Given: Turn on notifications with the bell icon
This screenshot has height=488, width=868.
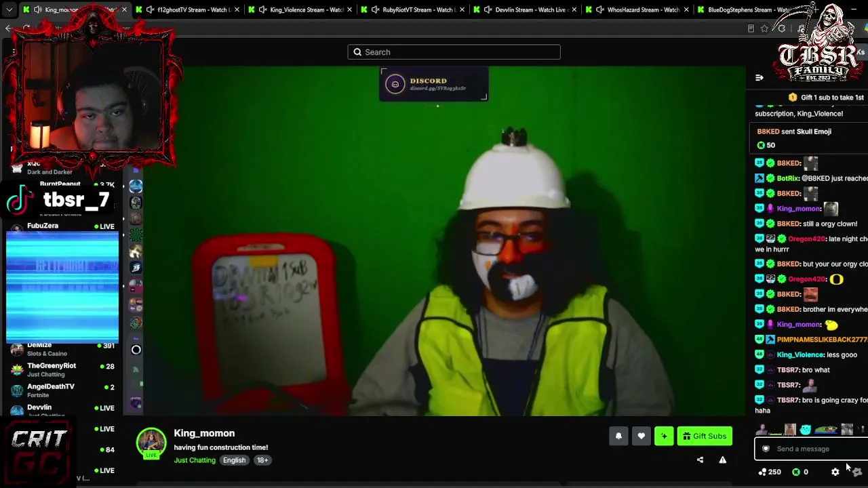Looking at the screenshot, I should [x=618, y=436].
